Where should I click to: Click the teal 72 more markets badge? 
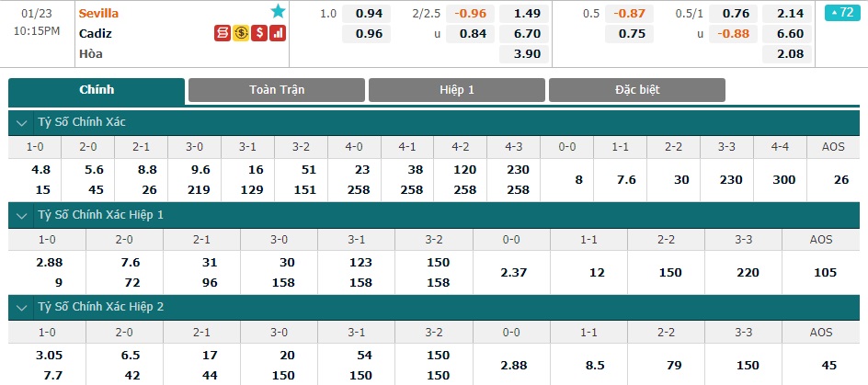842,12
